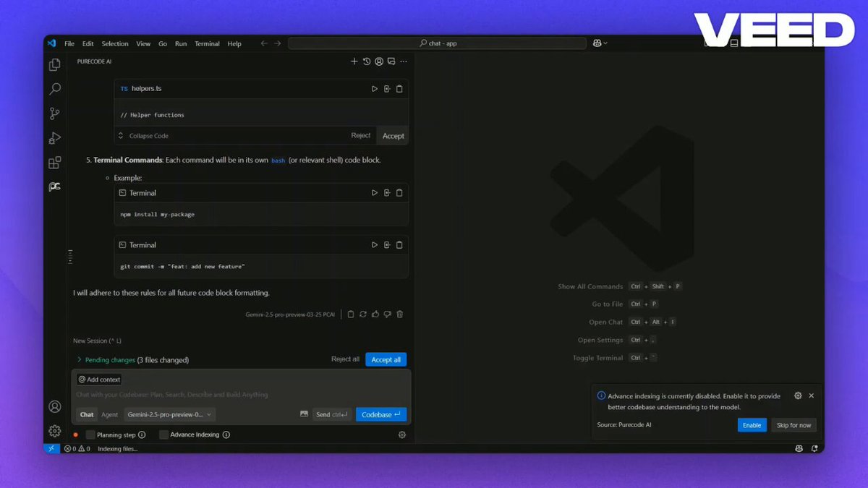Open the Search view in activity bar
The width and height of the screenshot is (868, 488).
point(55,90)
